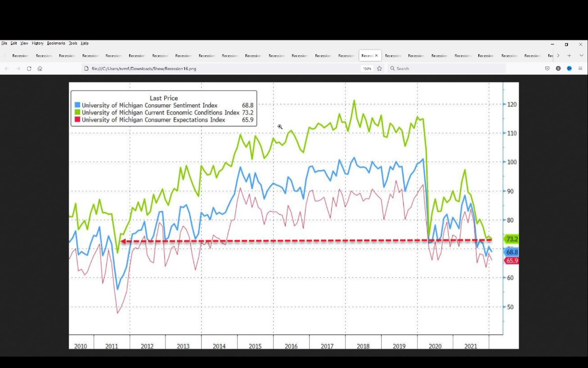This screenshot has height=368, width=588.
Task: Click the page info icon in URL bar
Action: click(x=86, y=68)
